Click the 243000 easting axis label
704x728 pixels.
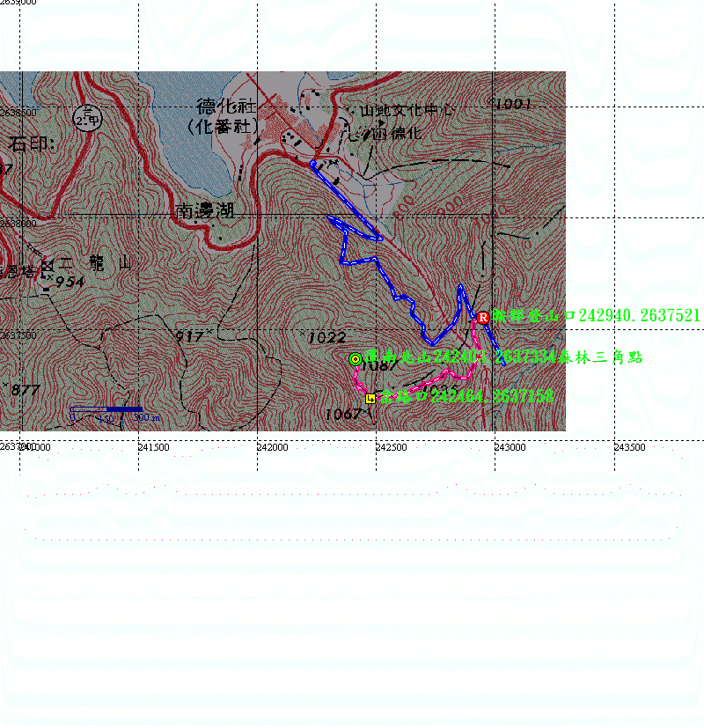(510, 447)
